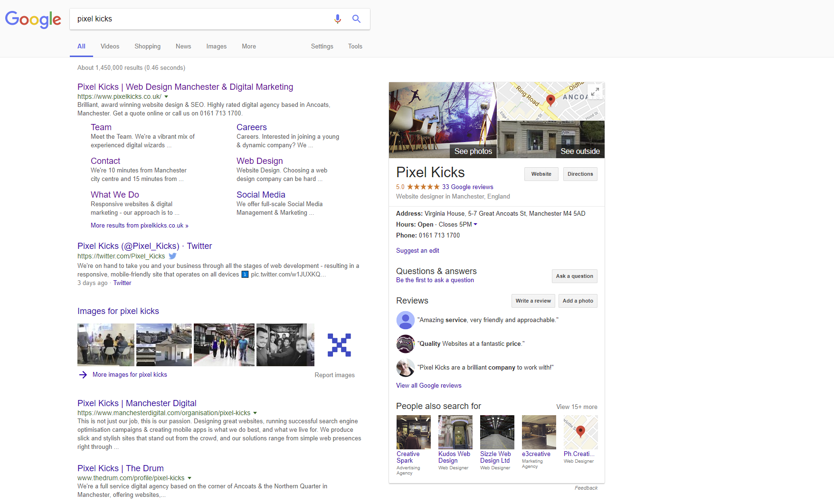Open dropdown arrow next to pixelkicks.co.uk URL
Screen dimensions: 834x504
(166, 96)
